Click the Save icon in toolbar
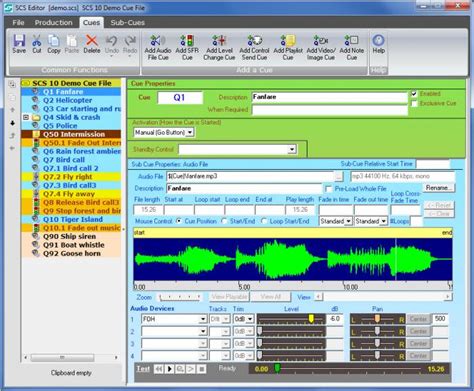474x391 pixels. [x=19, y=44]
